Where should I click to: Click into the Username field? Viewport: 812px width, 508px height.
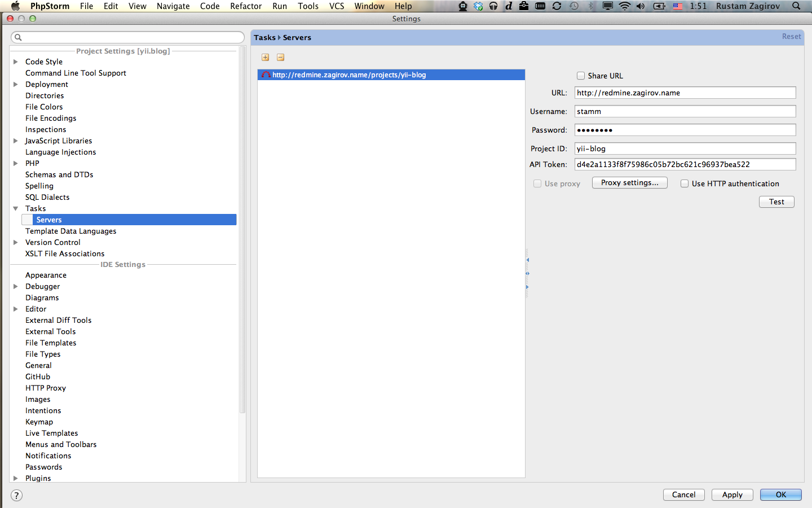tap(685, 111)
